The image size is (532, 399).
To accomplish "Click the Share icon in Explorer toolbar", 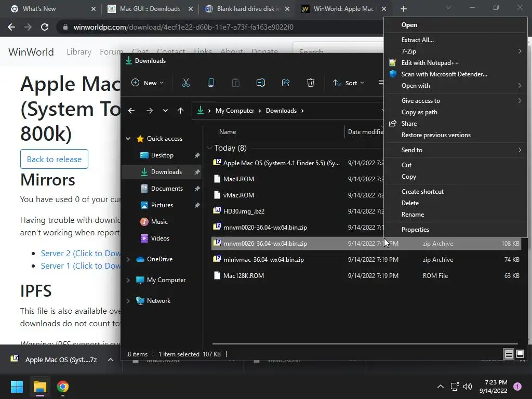I will [286, 83].
